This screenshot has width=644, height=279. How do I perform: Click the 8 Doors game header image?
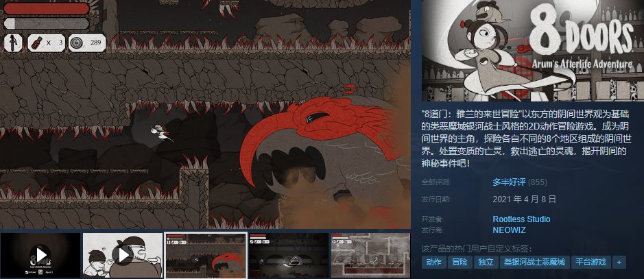533,50
